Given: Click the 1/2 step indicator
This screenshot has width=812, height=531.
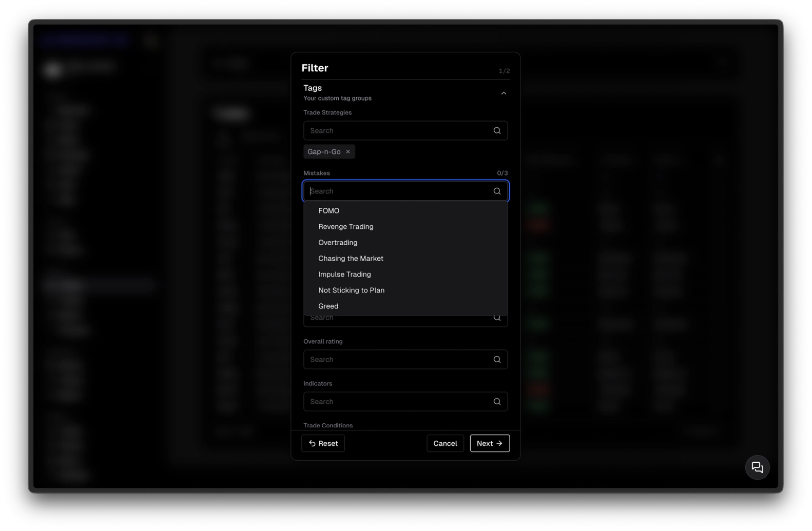Looking at the screenshot, I should [x=504, y=71].
